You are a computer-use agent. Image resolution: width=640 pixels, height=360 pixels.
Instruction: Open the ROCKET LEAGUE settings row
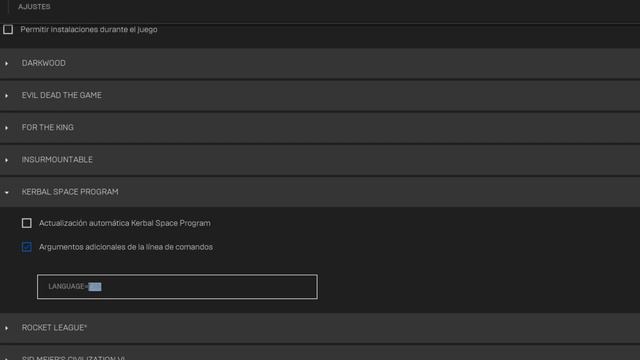[x=320, y=328]
